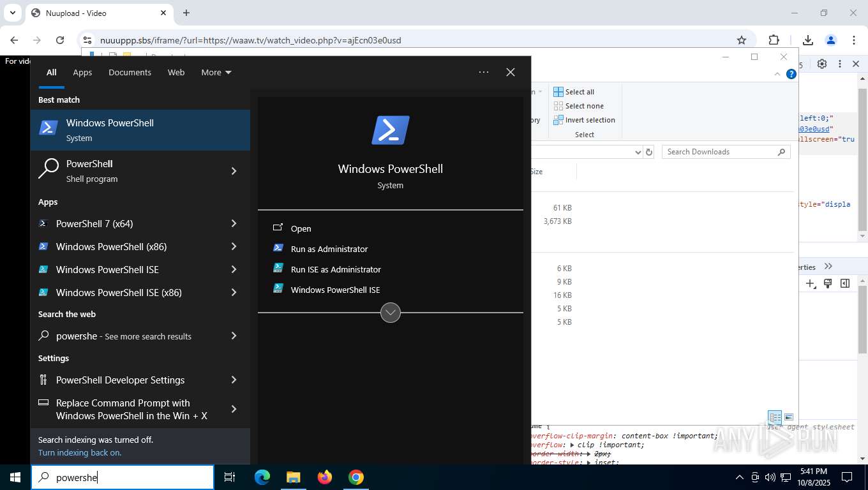Open the Windows Start menu
Image resolution: width=868 pixels, height=490 pixels.
click(x=15, y=477)
